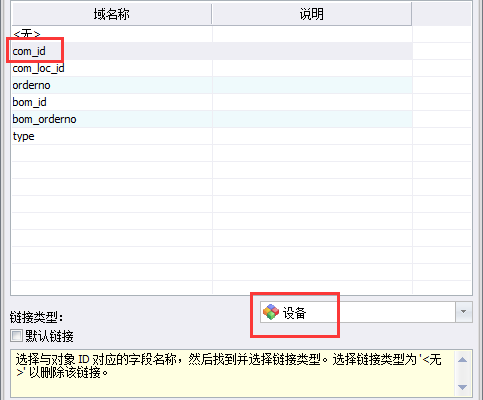Viewport: 483px width, 400px height.
Task: Select the com_id field row
Action: coord(212,51)
